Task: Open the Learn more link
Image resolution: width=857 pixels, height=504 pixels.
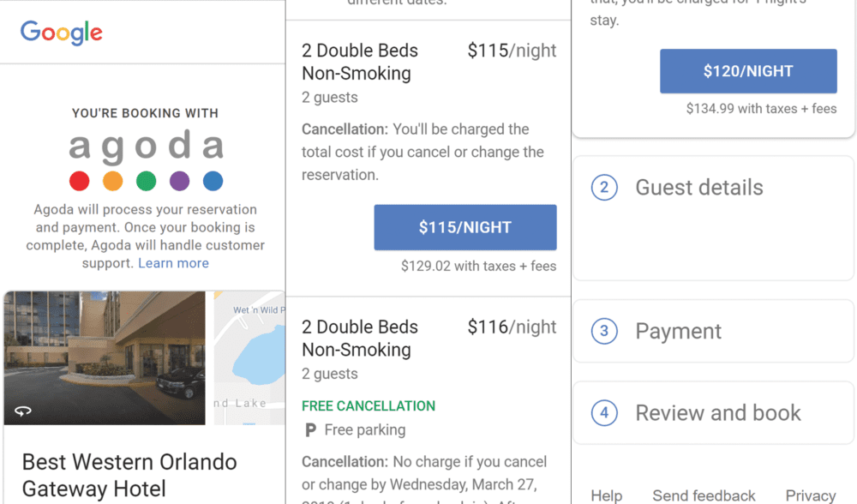Action: [x=173, y=263]
